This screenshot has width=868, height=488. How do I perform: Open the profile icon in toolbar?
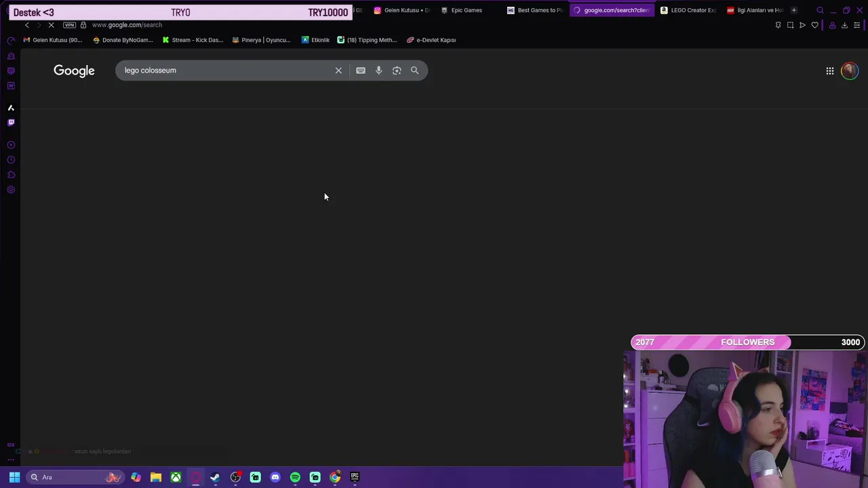pos(832,25)
